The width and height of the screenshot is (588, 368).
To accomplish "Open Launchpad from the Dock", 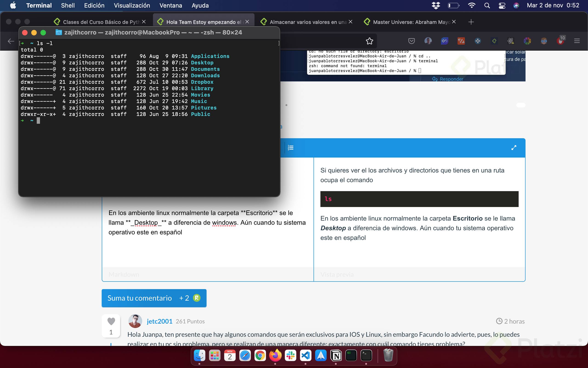I will (215, 356).
